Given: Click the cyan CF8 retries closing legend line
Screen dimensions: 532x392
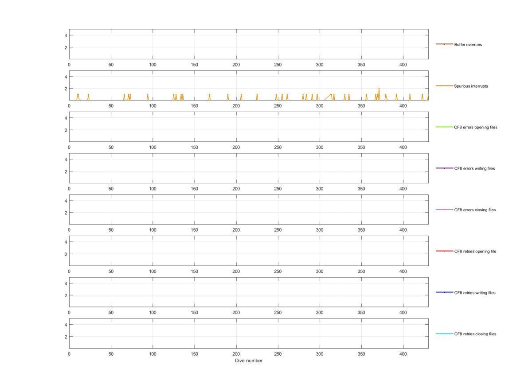Looking at the screenshot, I should click(444, 334).
